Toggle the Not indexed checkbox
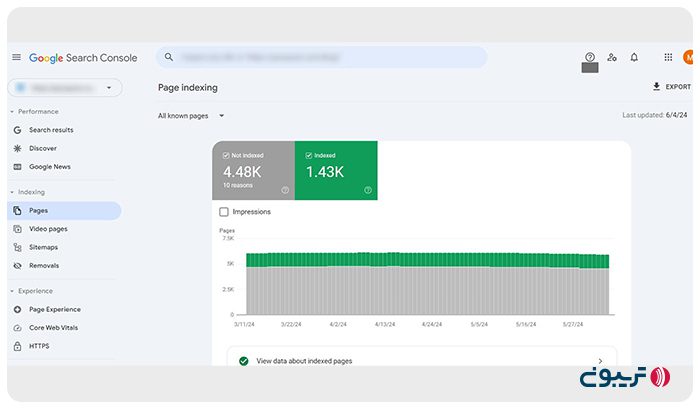700x408 pixels. (226, 155)
